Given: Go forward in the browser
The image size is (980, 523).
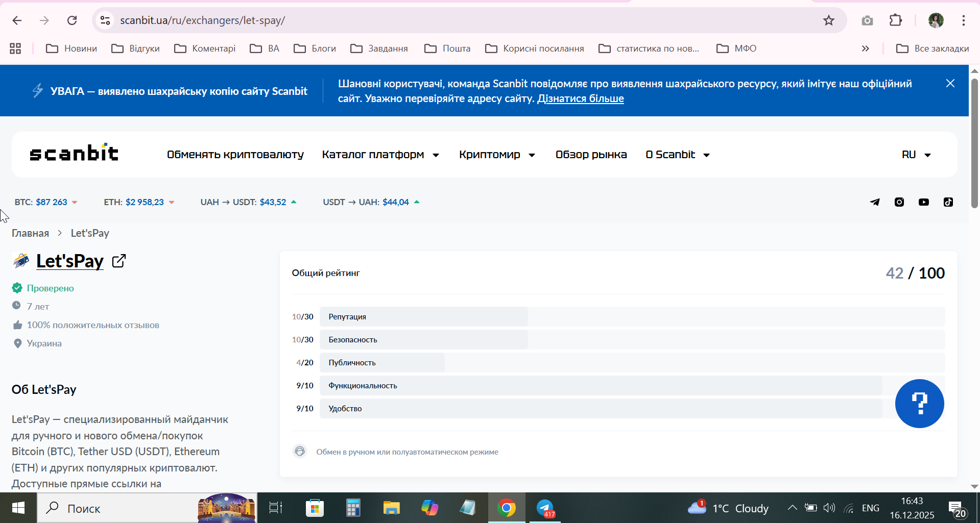Looking at the screenshot, I should click(x=44, y=20).
